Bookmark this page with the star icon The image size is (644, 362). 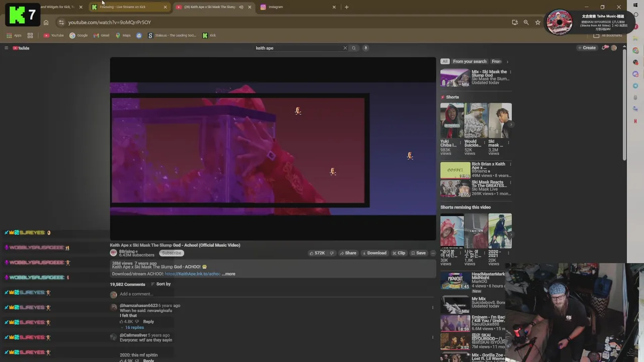point(538,22)
